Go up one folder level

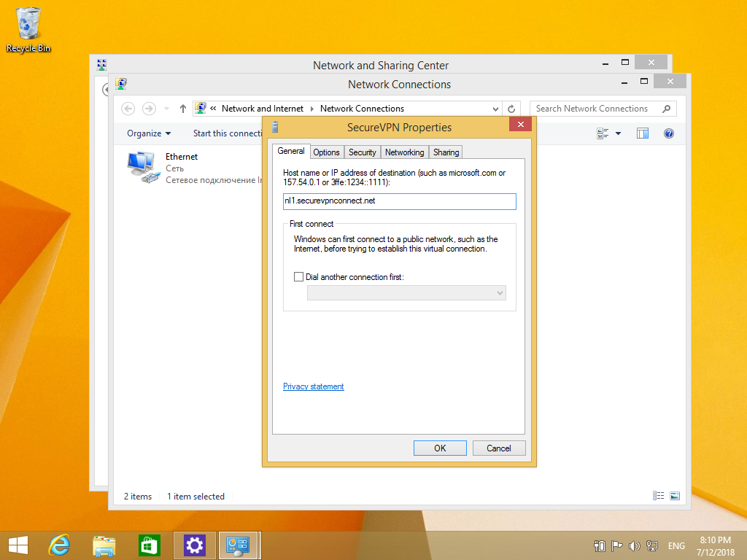[183, 109]
